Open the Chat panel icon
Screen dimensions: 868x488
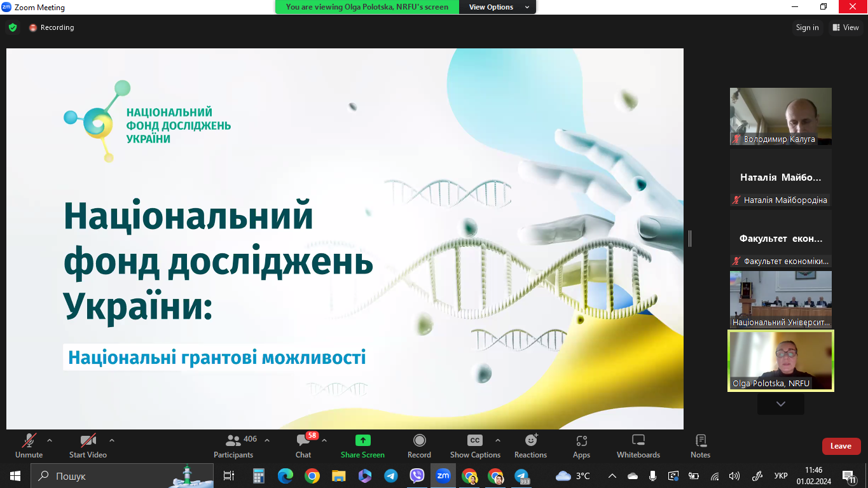[x=303, y=440]
